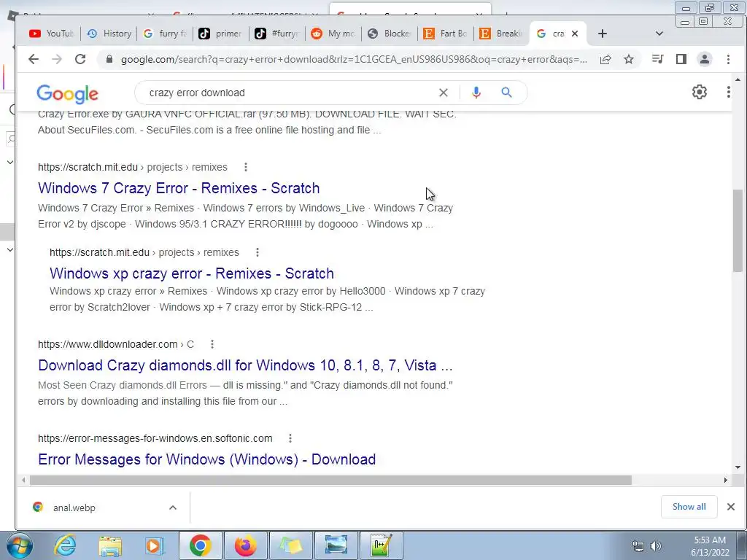This screenshot has width=747, height=560.
Task: Launch Internet Explorer from the taskbar
Action: point(65,545)
